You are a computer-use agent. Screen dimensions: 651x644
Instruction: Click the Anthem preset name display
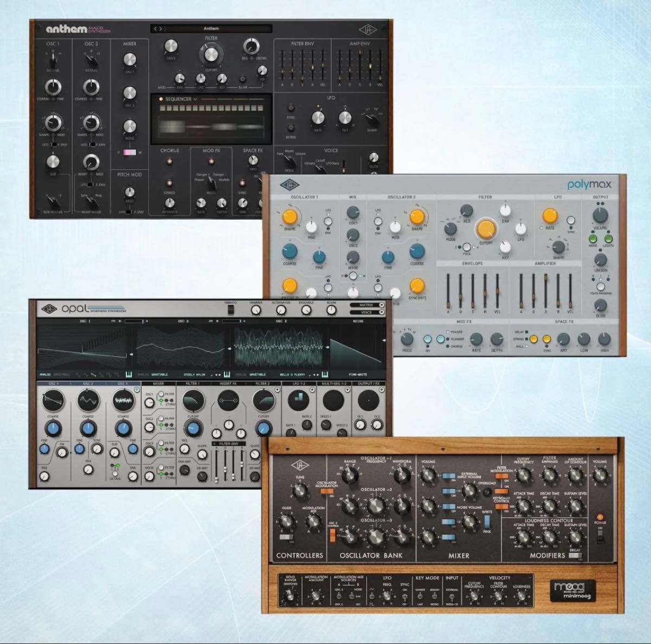click(212, 29)
